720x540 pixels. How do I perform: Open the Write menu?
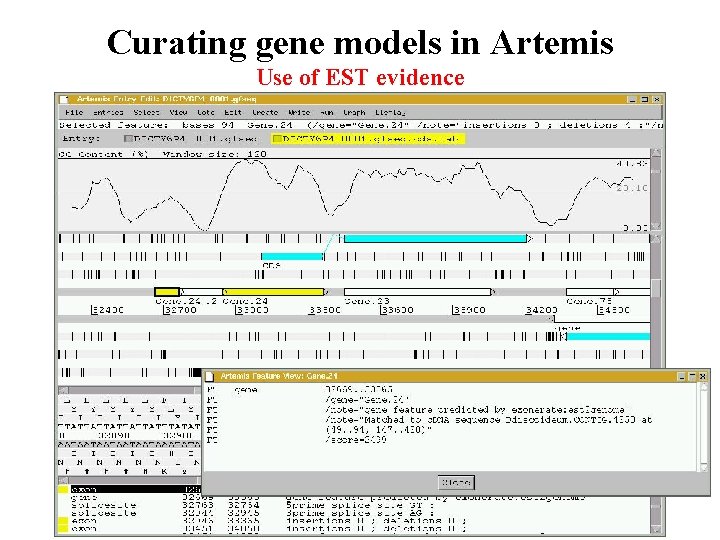pyautogui.click(x=299, y=112)
